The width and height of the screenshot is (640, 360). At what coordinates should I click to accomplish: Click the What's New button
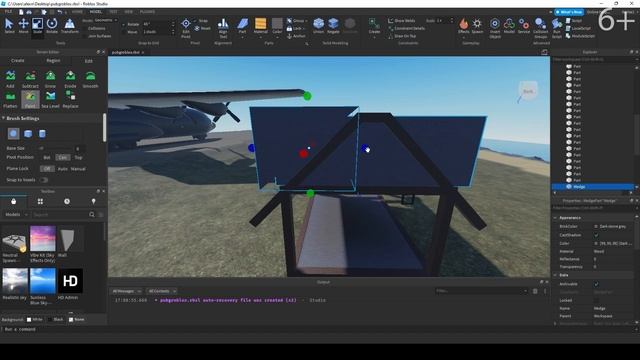(569, 12)
